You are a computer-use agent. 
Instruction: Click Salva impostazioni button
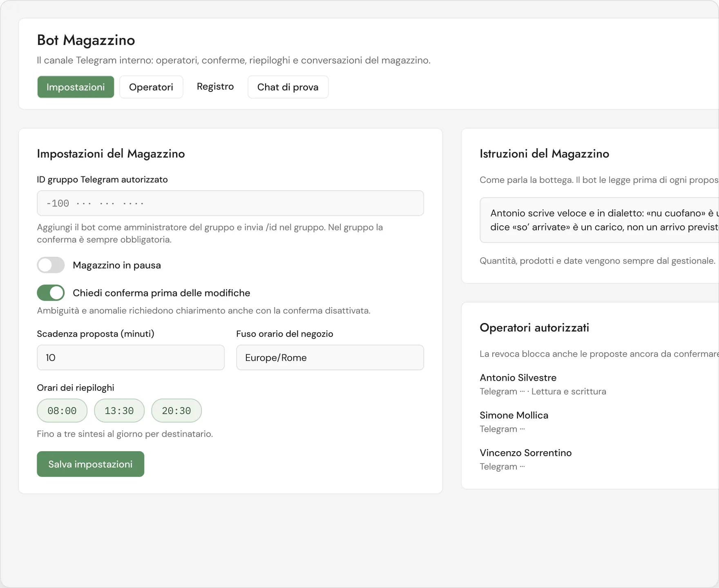[x=91, y=464]
